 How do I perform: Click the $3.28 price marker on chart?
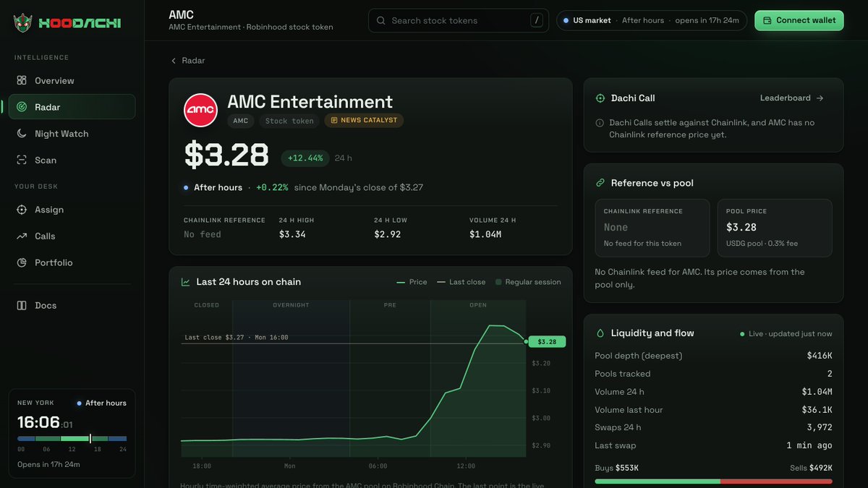point(547,342)
